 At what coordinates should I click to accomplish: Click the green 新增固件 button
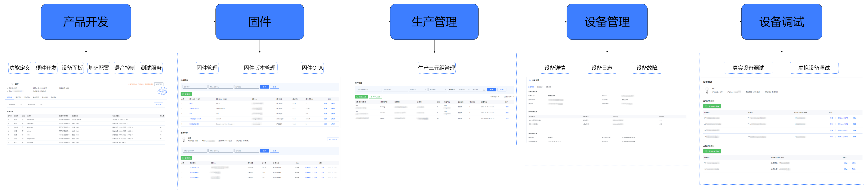187,94
